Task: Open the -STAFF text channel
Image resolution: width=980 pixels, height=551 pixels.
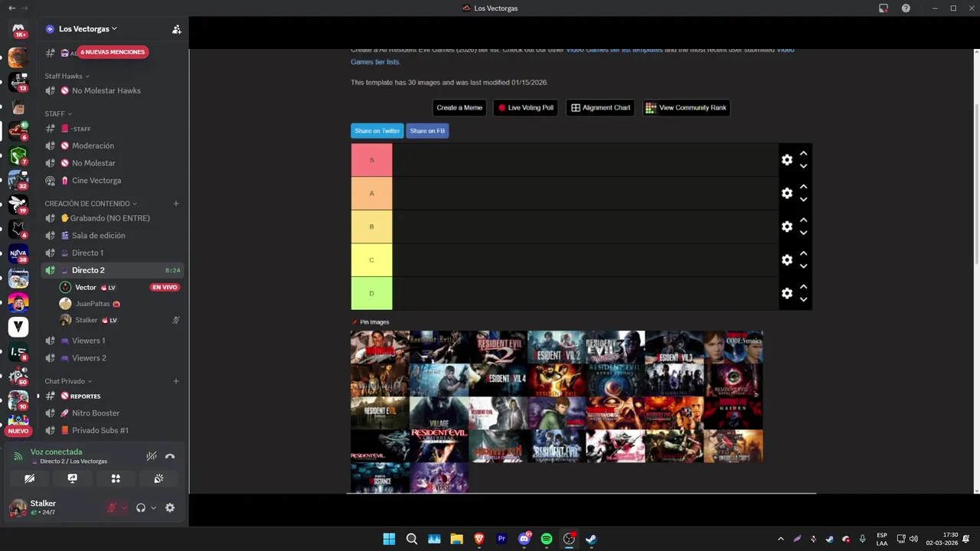Action: tap(113, 129)
